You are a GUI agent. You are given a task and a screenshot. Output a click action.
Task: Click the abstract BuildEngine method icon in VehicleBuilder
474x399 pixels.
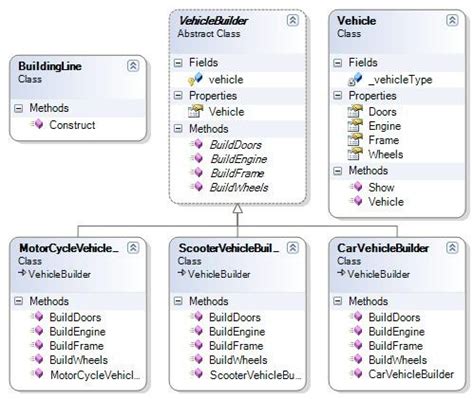pos(197,158)
